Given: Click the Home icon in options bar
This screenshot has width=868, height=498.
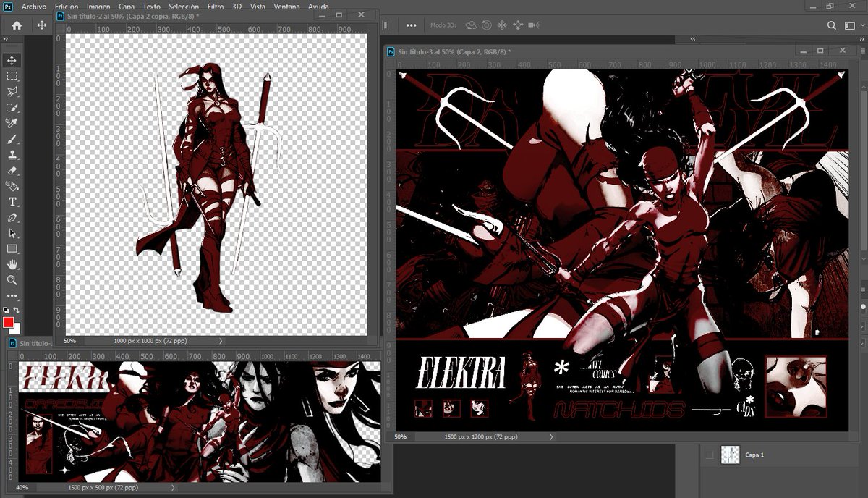Looking at the screenshot, I should click(17, 25).
